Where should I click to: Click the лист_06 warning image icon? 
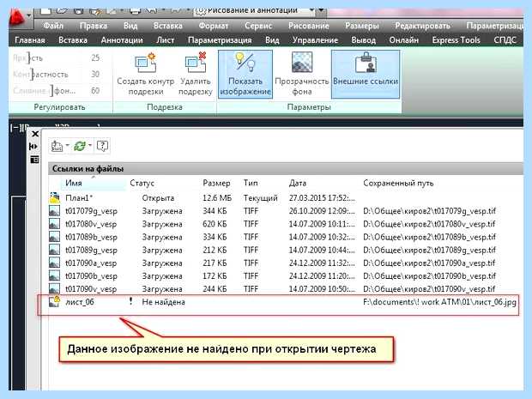[x=54, y=302]
